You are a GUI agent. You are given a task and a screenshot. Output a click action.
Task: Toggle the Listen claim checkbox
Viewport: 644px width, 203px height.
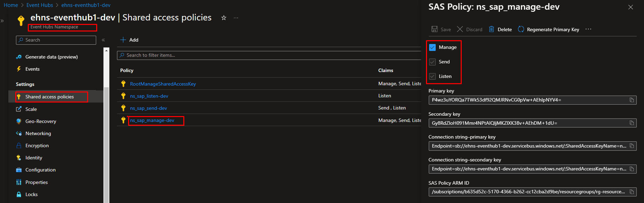(x=432, y=77)
